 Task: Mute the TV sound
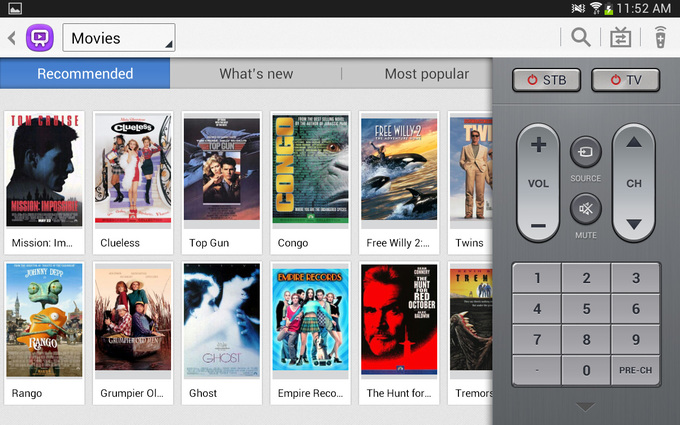pos(585,209)
